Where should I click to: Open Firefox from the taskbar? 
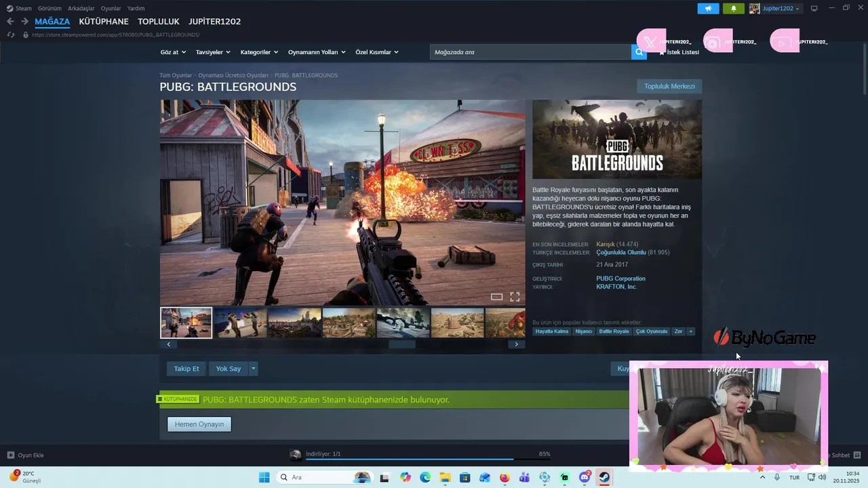point(505,477)
